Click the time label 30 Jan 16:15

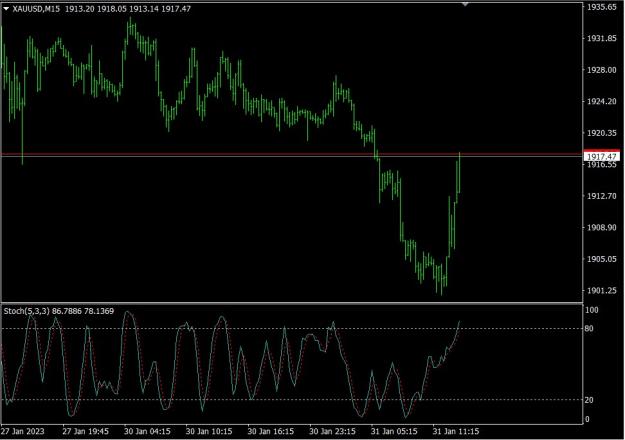[271, 431]
